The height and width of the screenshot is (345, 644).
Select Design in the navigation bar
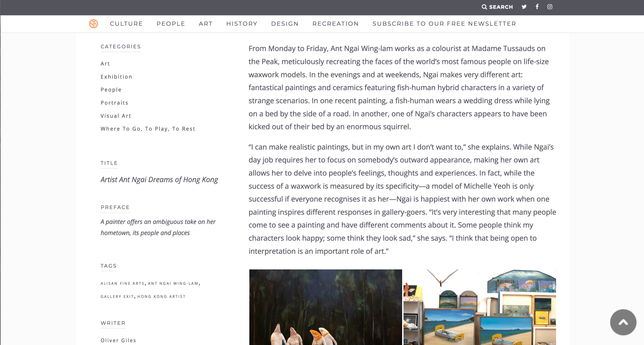(x=285, y=24)
